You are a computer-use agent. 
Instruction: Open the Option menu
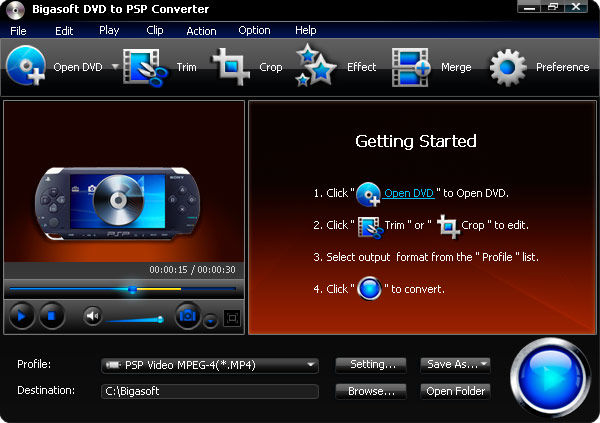pyautogui.click(x=254, y=31)
